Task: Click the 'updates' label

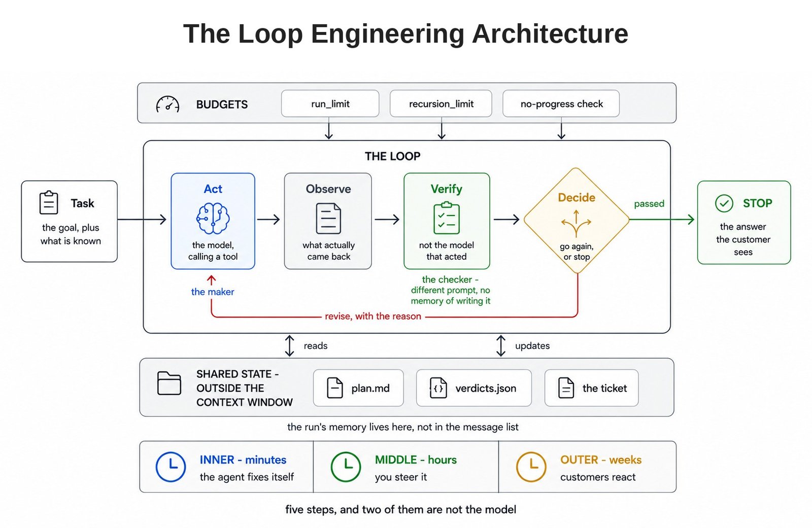Action: click(532, 345)
